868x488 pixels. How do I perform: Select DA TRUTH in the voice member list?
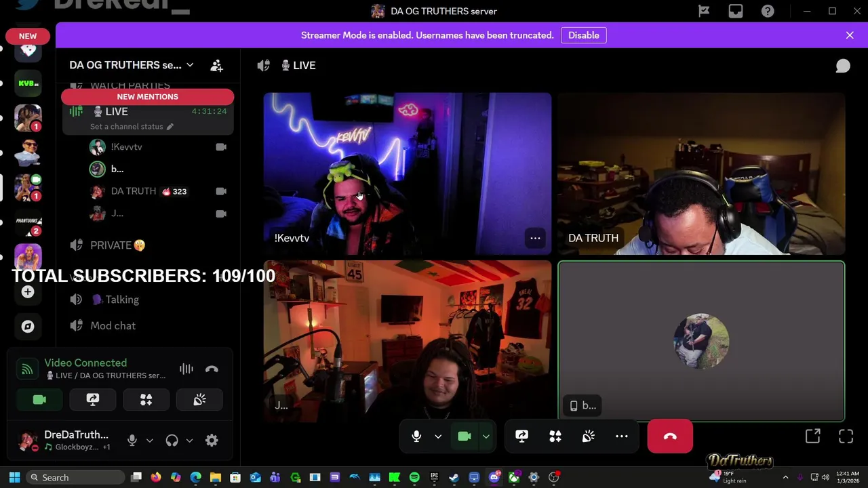point(159,191)
